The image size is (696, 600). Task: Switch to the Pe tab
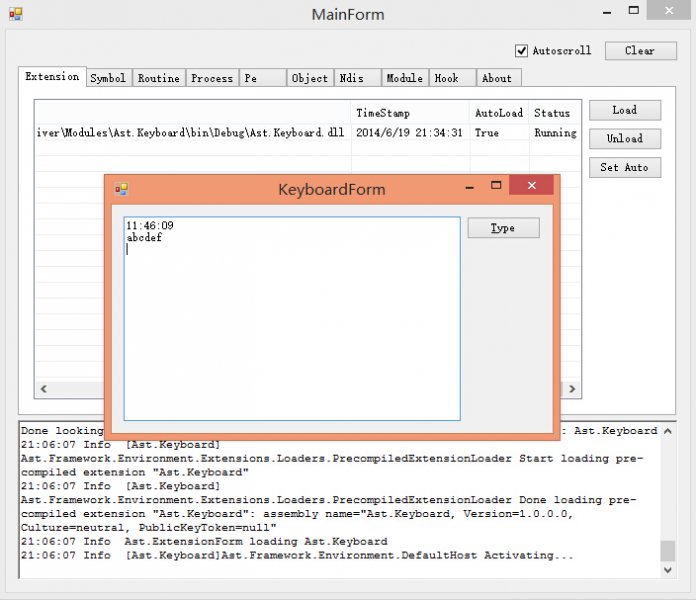262,78
